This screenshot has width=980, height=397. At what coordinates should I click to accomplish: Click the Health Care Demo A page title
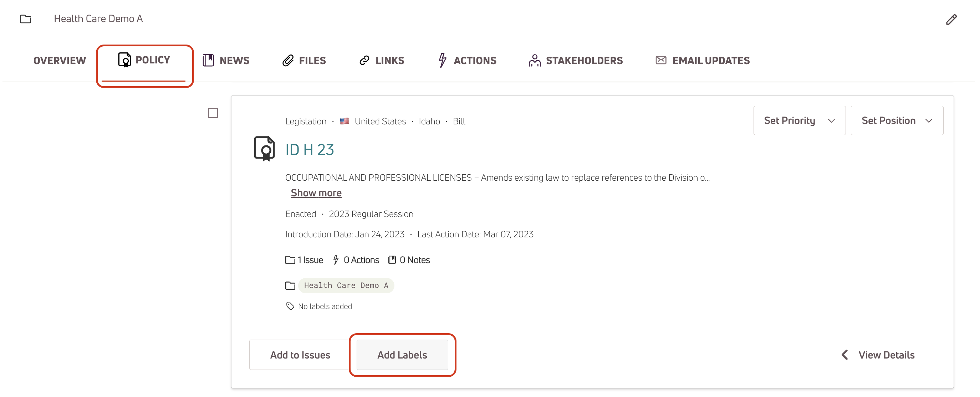(98, 19)
